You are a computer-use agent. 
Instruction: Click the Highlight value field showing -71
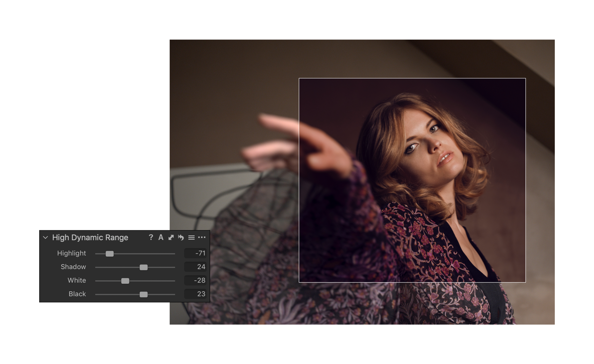[196, 253]
